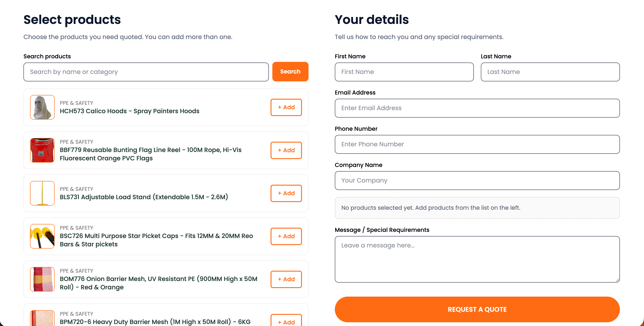This screenshot has width=644, height=326.
Task: Submit with REQUEST A QUOTE button
Action: [477, 310]
